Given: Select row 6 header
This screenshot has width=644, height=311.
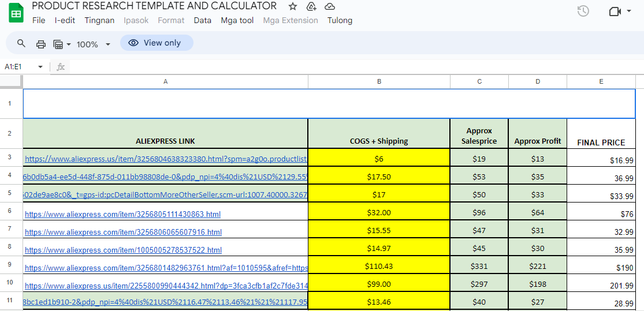Looking at the screenshot, I should point(10,211).
